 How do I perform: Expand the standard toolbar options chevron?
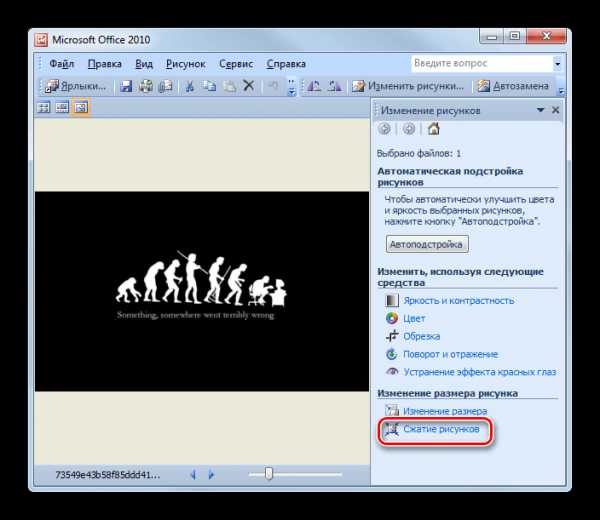[x=292, y=87]
